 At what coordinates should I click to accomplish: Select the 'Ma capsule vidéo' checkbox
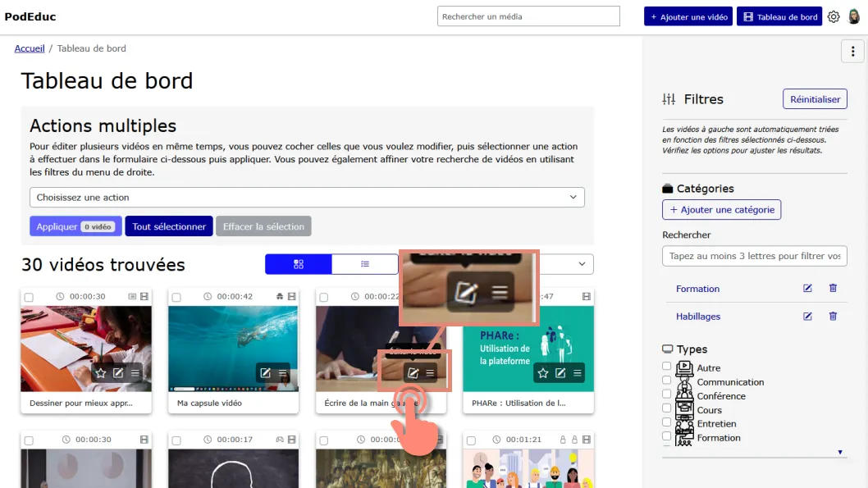pyautogui.click(x=176, y=297)
